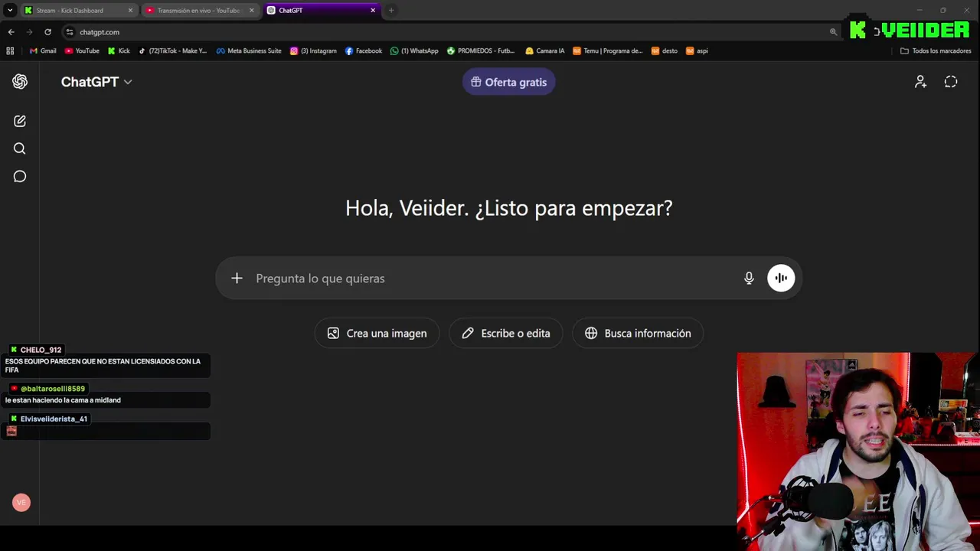The width and height of the screenshot is (980, 551).
Task: Open the Camara IA bookmark
Action: tap(545, 51)
